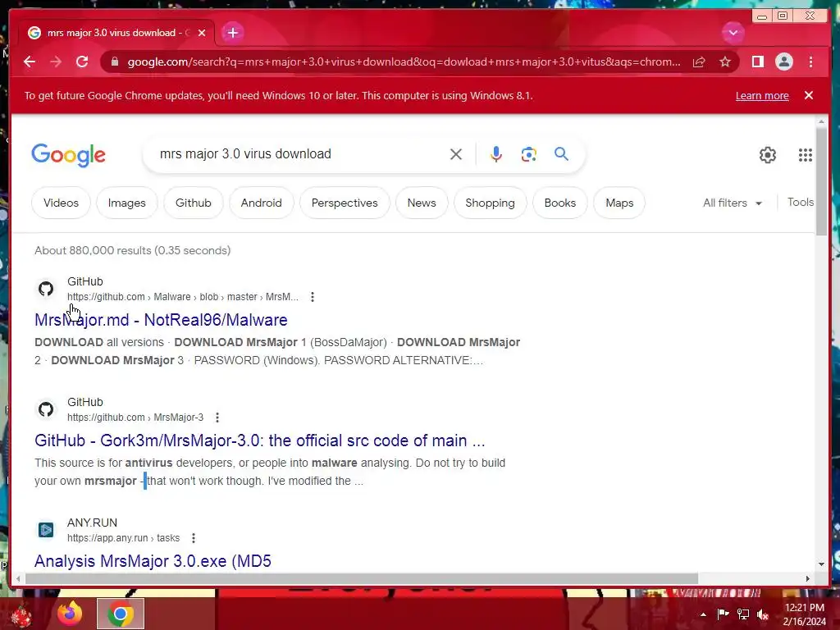Viewport: 840px width, 630px height.
Task: Select the Github filter chip
Action: point(194,203)
